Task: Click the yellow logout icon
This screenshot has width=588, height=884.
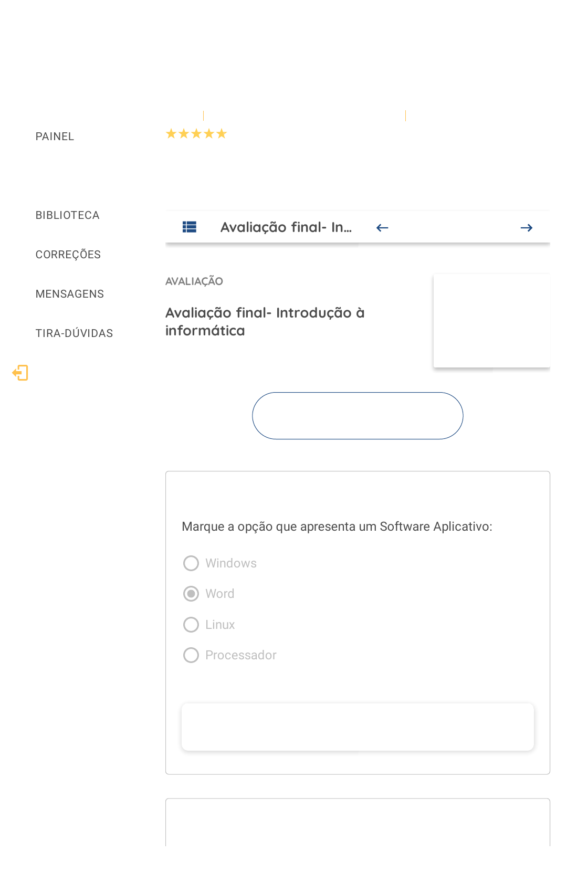Action: pos(20,373)
